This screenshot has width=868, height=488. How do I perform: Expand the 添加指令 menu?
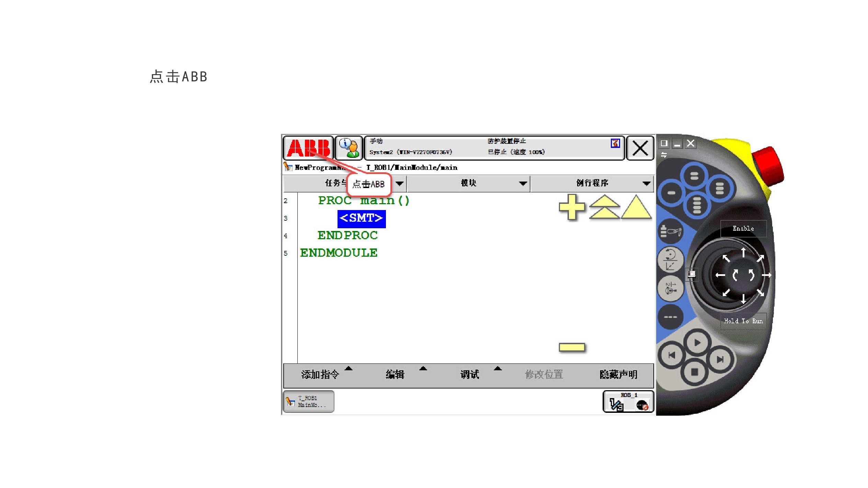click(320, 374)
